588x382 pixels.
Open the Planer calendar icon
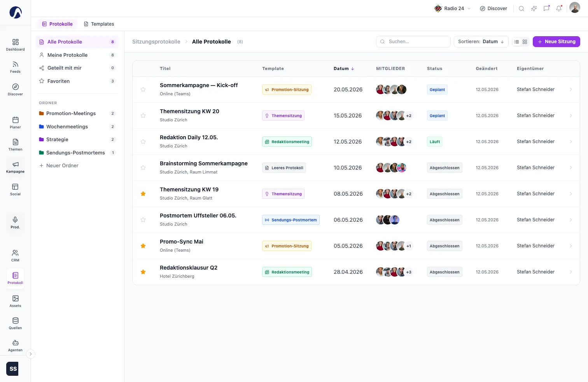[15, 123]
